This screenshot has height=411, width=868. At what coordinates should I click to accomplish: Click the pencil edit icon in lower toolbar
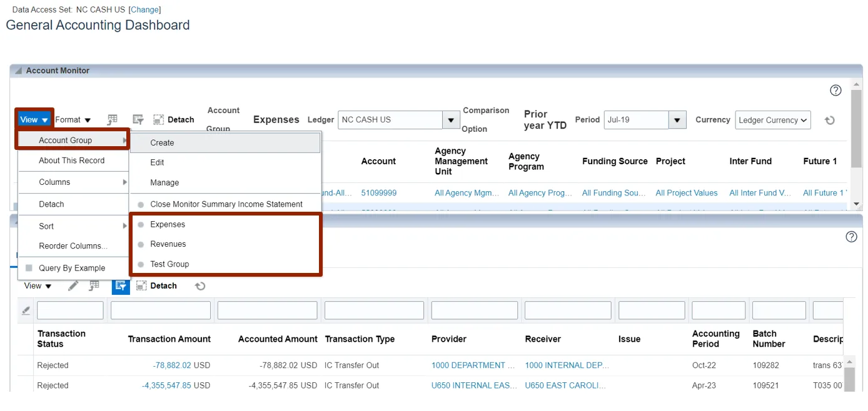tap(73, 286)
